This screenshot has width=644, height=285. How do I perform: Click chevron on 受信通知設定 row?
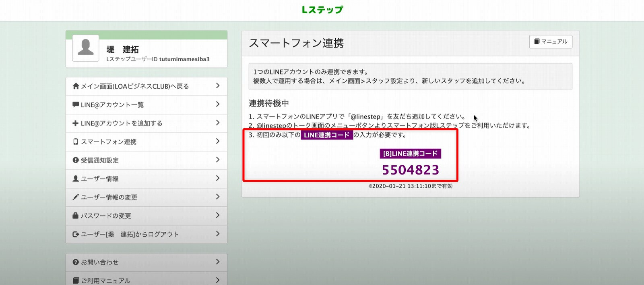click(x=217, y=160)
